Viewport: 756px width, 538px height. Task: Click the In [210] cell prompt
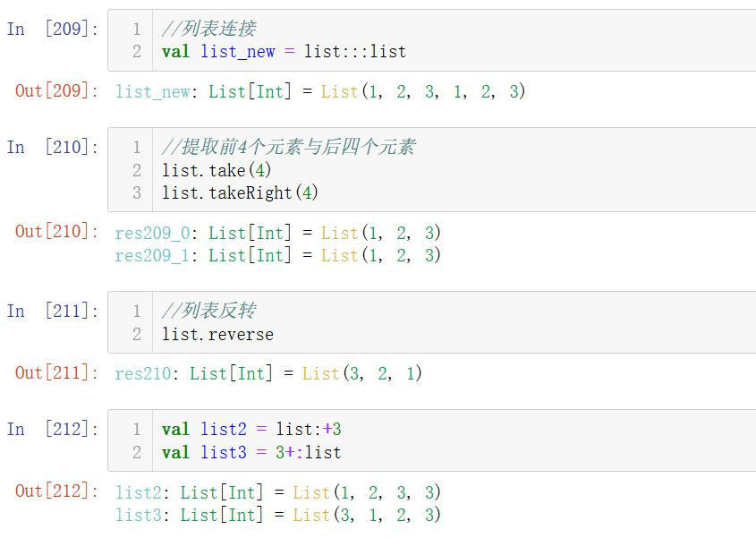point(53,147)
